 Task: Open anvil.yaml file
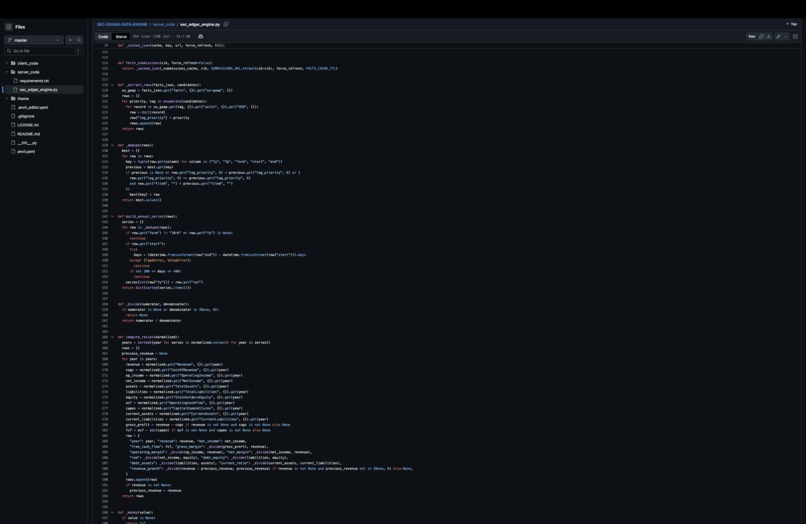(x=26, y=152)
